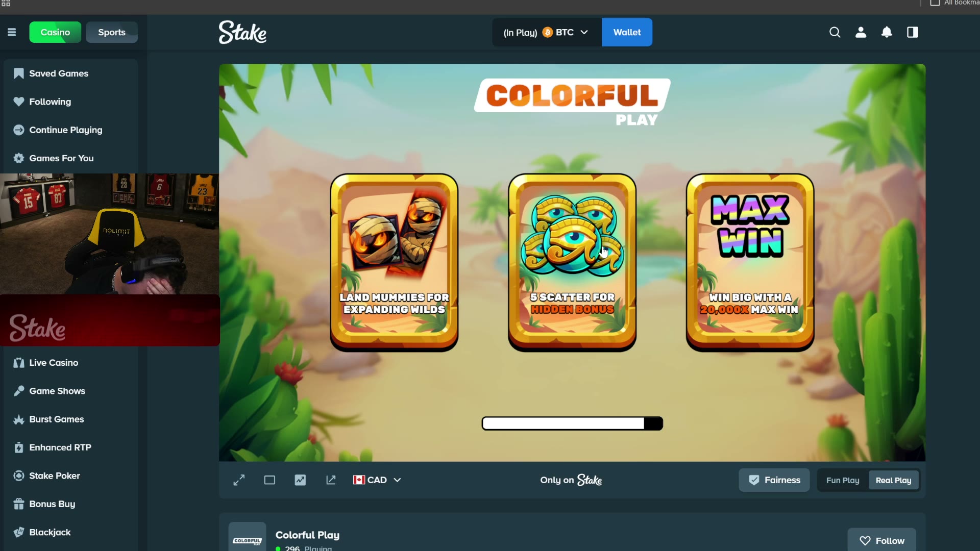
Task: Switch to Real Play mode
Action: [x=893, y=480]
